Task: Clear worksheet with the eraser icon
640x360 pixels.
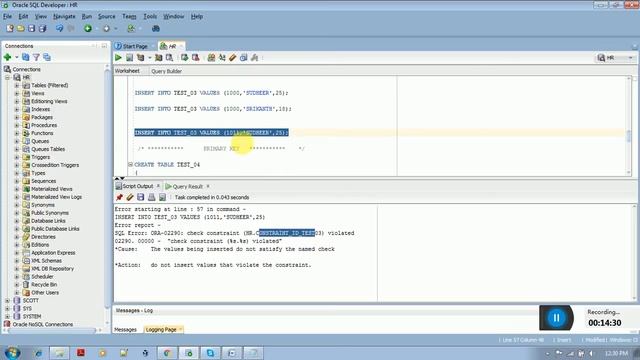Action: (233, 58)
